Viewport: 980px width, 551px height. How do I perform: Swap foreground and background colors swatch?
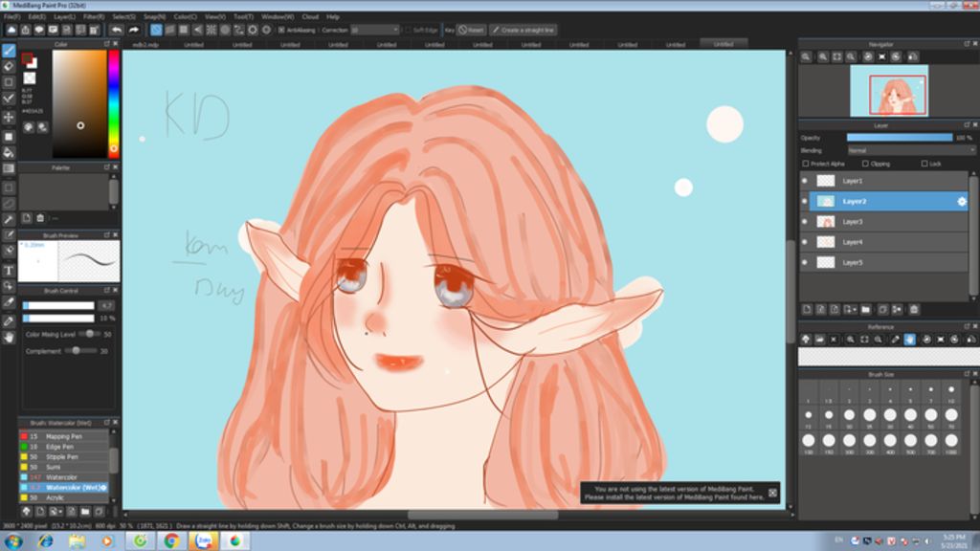(29, 60)
